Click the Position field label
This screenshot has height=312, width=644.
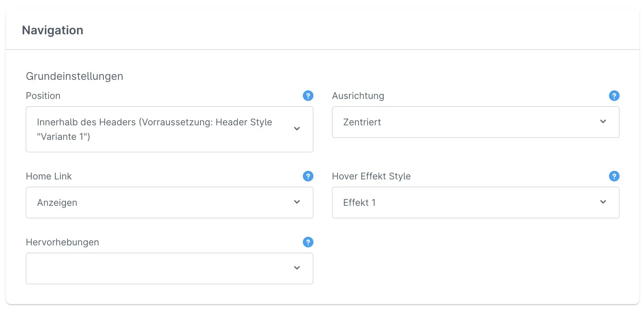click(43, 96)
